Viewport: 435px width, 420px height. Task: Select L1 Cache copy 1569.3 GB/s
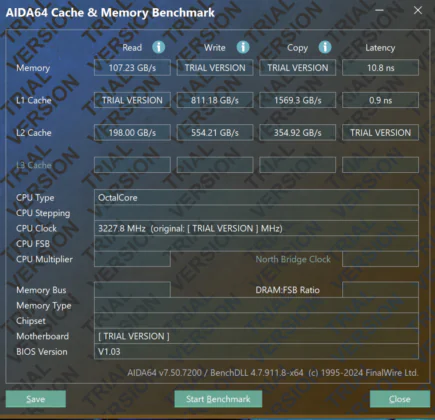point(298,100)
